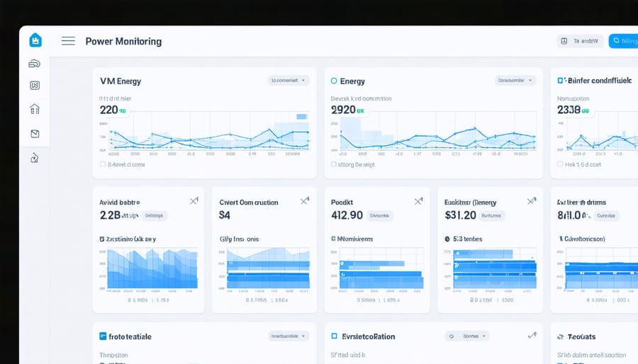Viewport: 638px width, 364px height.
Task: Open the dropdown in VM Energy card header
Action: click(x=288, y=81)
